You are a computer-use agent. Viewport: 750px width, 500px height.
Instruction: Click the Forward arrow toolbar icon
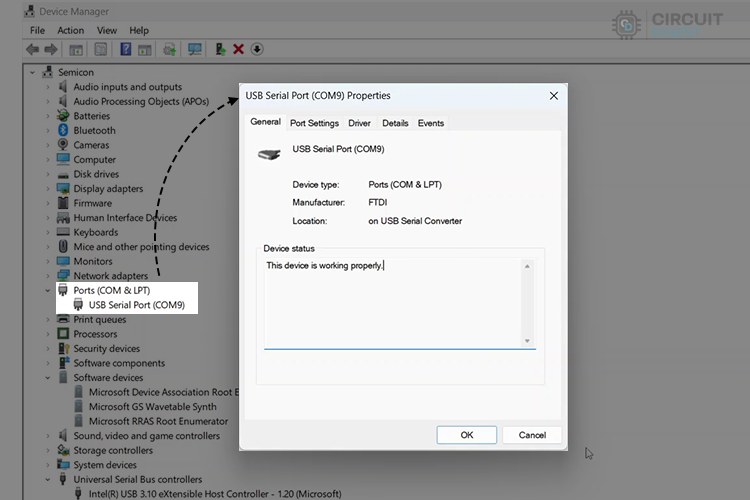click(x=51, y=49)
